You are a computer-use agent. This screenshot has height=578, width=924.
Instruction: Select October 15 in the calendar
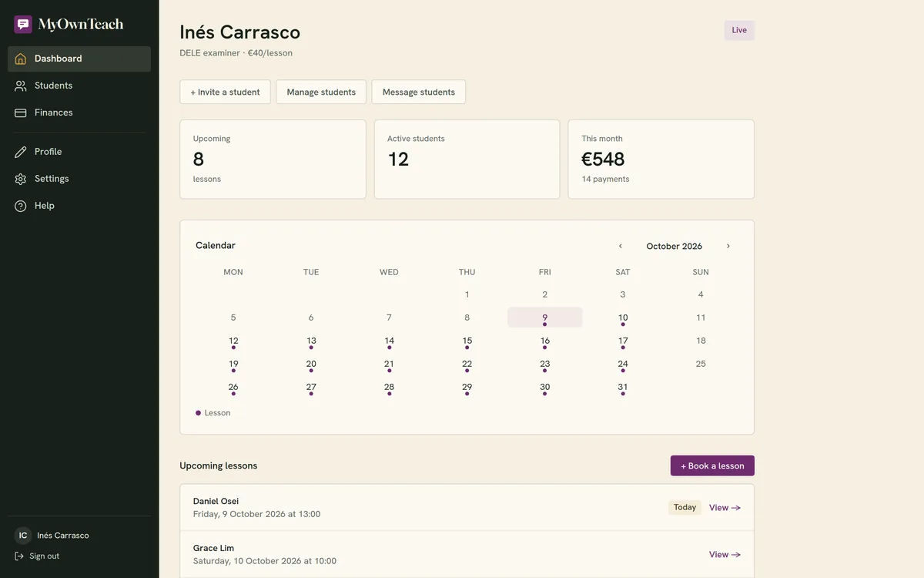(467, 341)
